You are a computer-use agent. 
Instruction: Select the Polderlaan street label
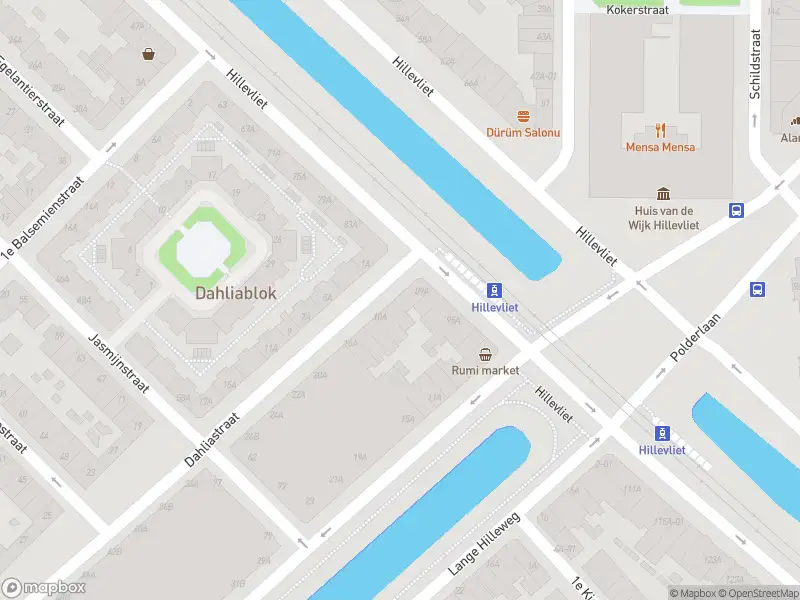click(x=695, y=338)
